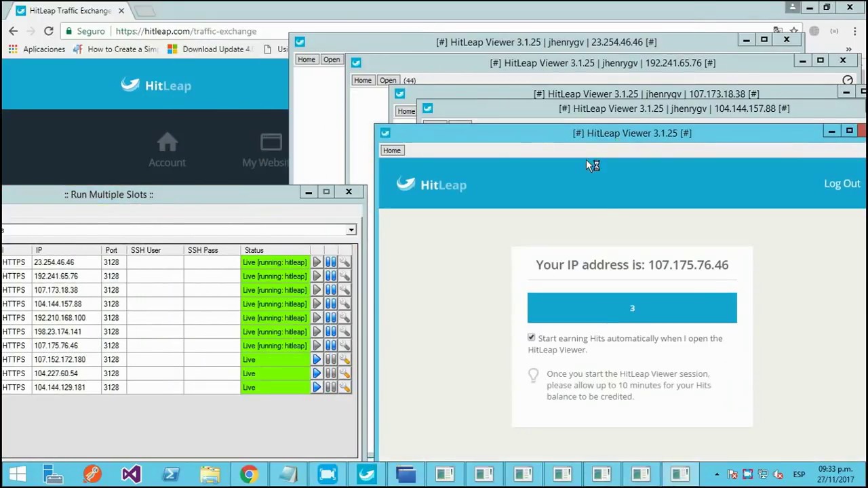Pause the running slot 23.254.46.46

(330, 262)
